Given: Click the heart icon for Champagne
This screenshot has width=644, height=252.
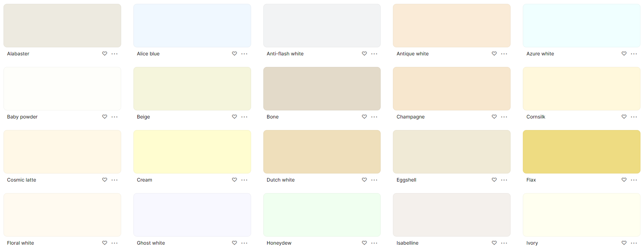Looking at the screenshot, I should tap(494, 117).
